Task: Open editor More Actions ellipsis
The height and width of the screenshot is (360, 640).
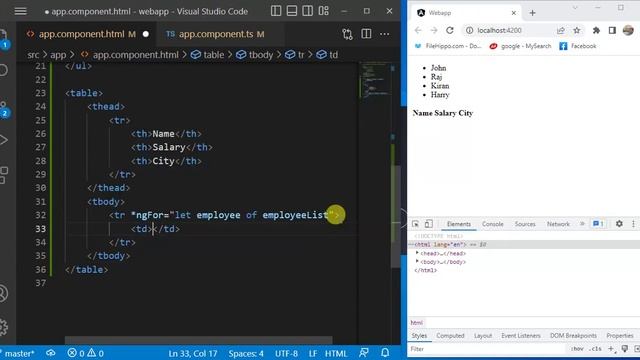Action: point(384,34)
